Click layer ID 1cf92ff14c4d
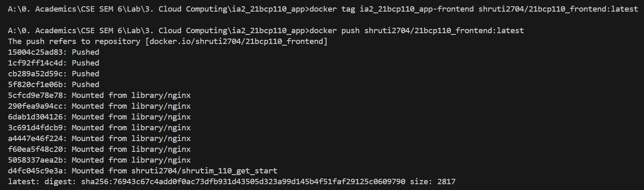644x190 pixels. [x=37, y=63]
